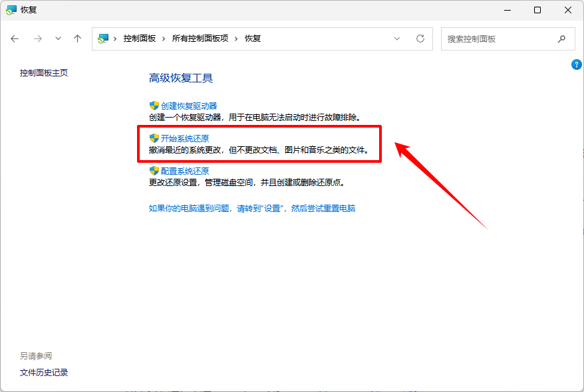Expand chevron after 所有控制面板项 breadcrumb
584x392 pixels.
tap(236, 39)
